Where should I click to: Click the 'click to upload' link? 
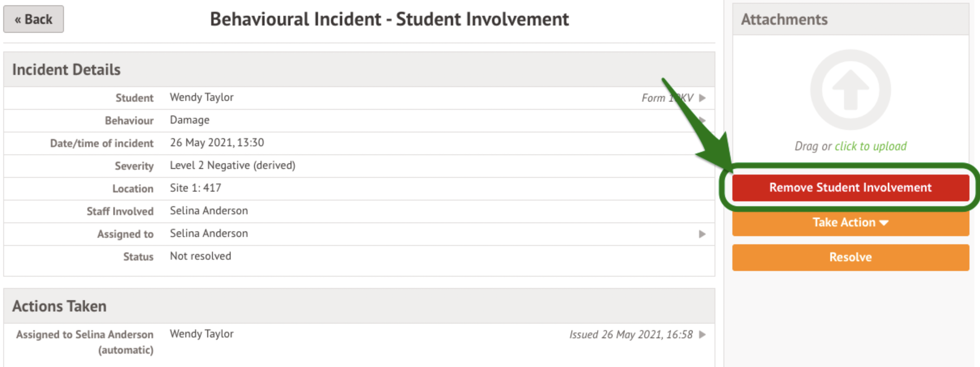coord(870,146)
